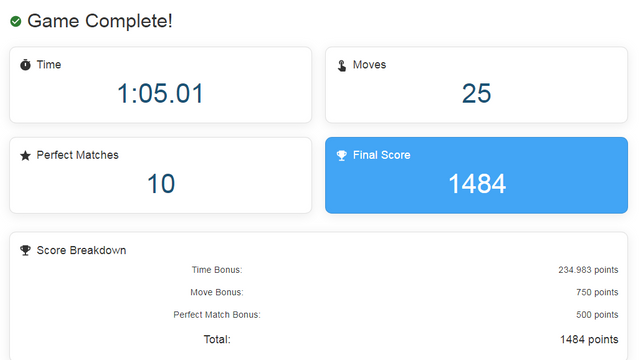Click the 234.983 points value

tap(588, 270)
